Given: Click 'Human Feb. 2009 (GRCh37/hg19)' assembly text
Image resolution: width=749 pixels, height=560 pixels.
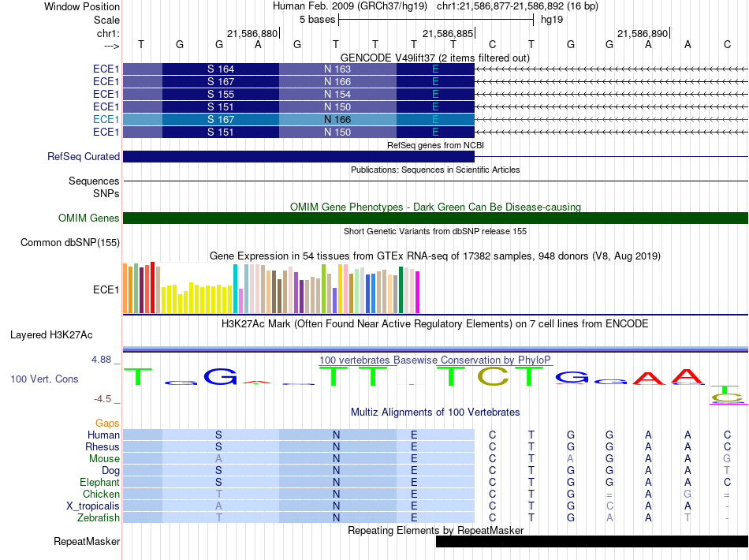Looking at the screenshot, I should 349,6.
